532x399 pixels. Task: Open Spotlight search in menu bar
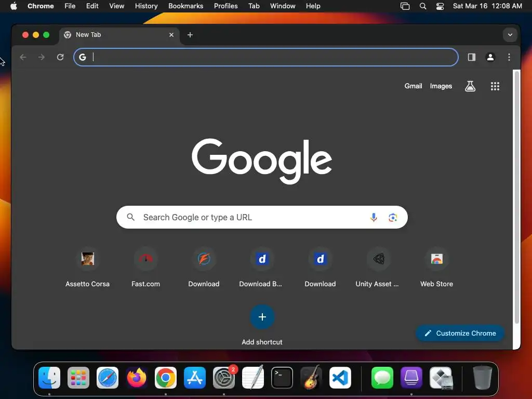[423, 6]
